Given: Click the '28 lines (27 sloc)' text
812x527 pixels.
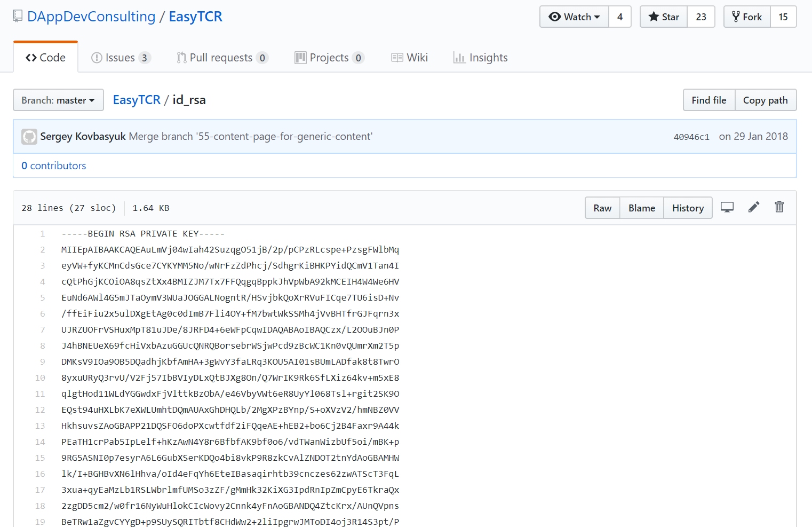Looking at the screenshot, I should (69, 208).
